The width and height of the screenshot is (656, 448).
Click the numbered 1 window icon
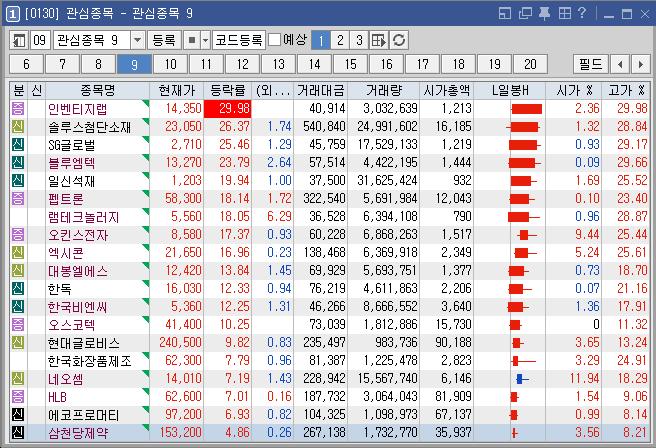(13, 14)
